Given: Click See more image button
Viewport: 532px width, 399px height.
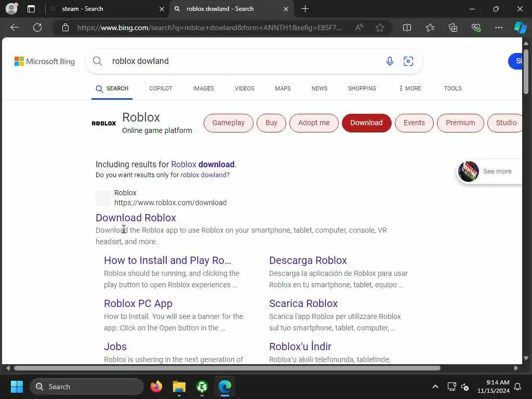Looking at the screenshot, I should (x=489, y=171).
